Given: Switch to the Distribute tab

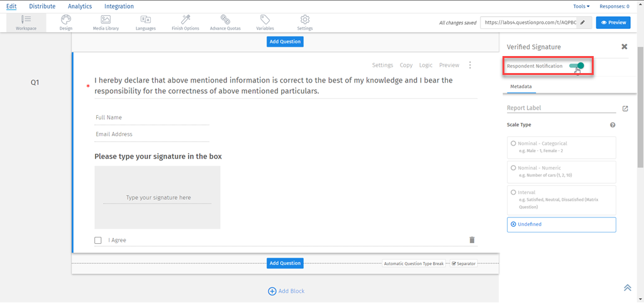Looking at the screenshot, I should pyautogui.click(x=42, y=6).
